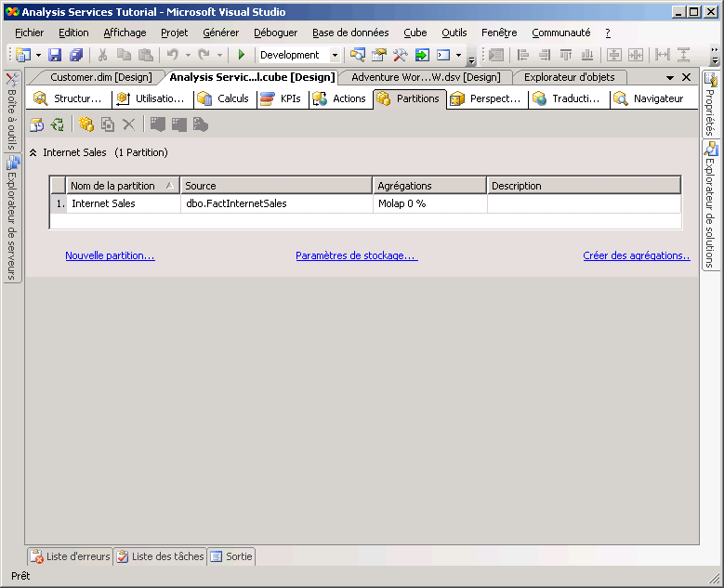The image size is (724, 588).
Task: Click the New Partition cubes icon
Action: point(86,124)
